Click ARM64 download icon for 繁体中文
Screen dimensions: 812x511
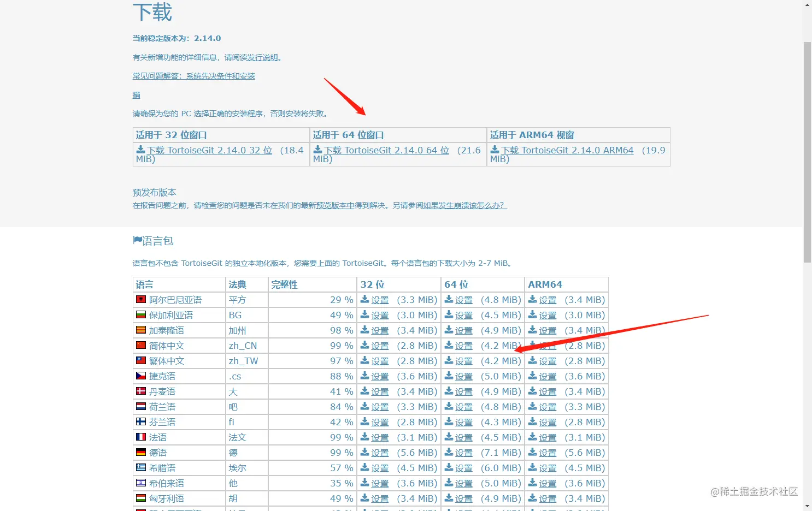click(532, 360)
